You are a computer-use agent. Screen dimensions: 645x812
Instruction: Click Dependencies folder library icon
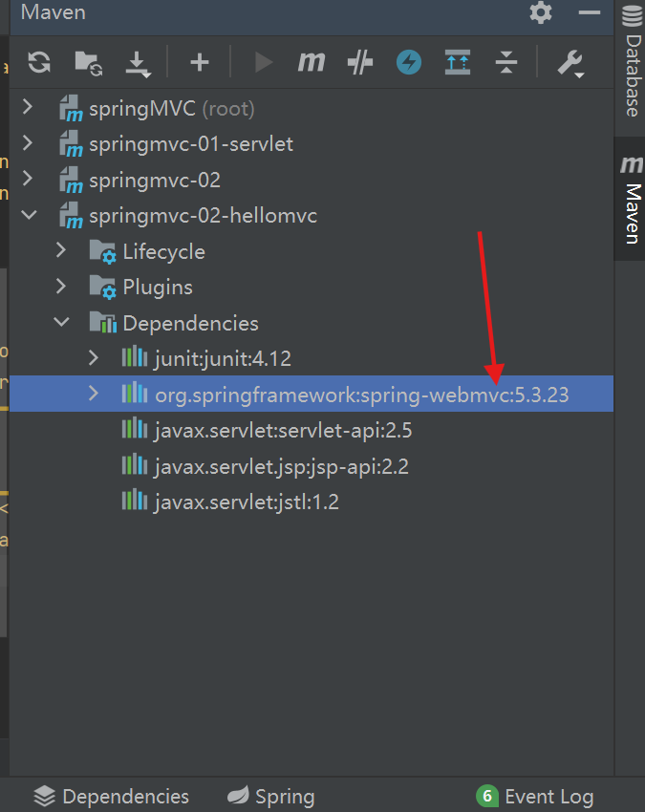(x=103, y=322)
